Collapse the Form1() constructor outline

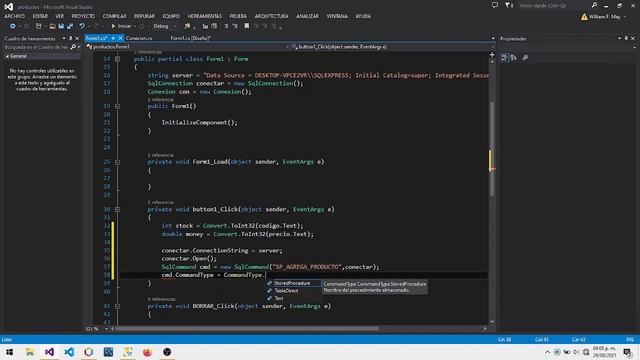118,106
